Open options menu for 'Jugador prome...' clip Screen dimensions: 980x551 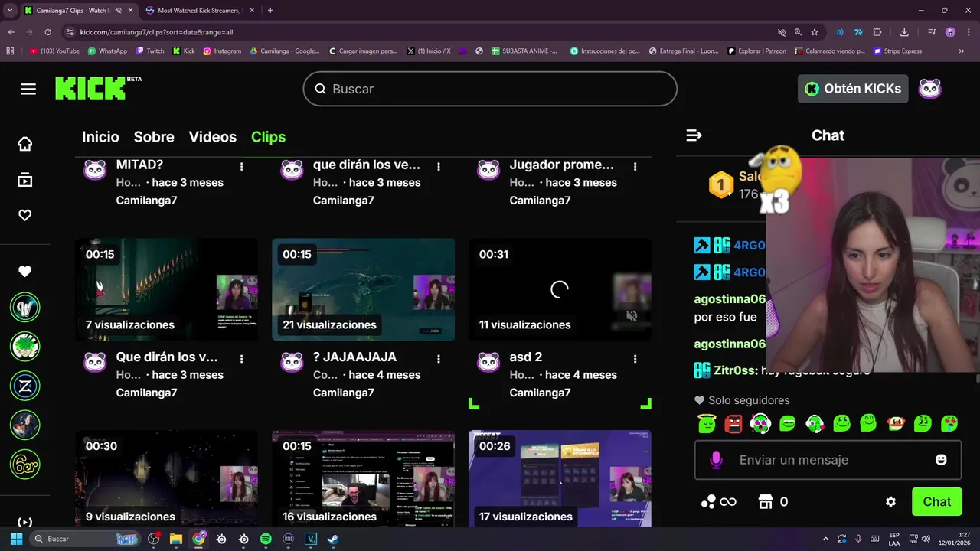click(x=635, y=166)
